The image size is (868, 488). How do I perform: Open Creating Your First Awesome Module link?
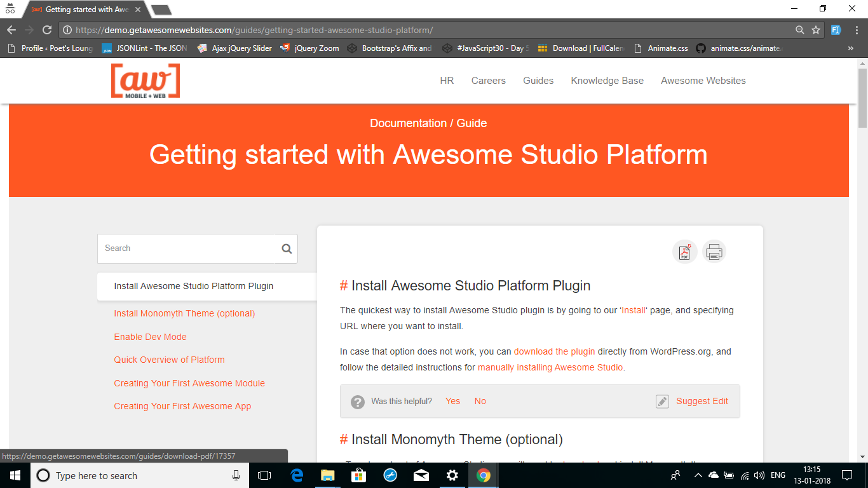[189, 383]
